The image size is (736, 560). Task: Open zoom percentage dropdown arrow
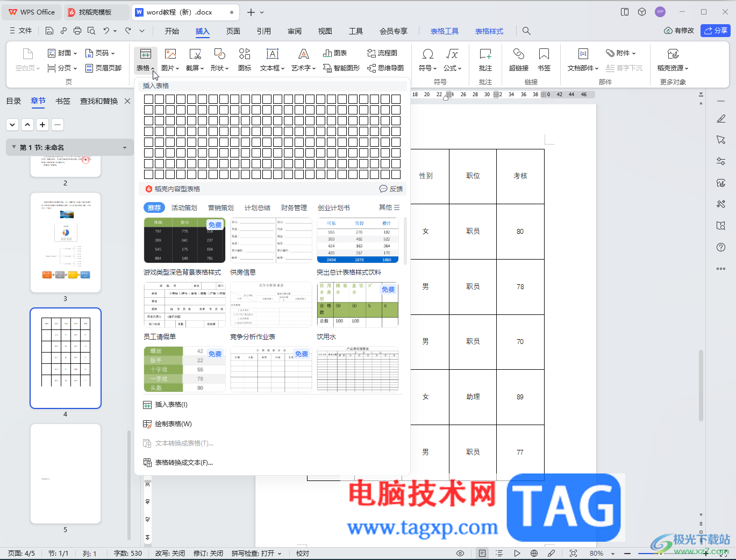point(612,554)
